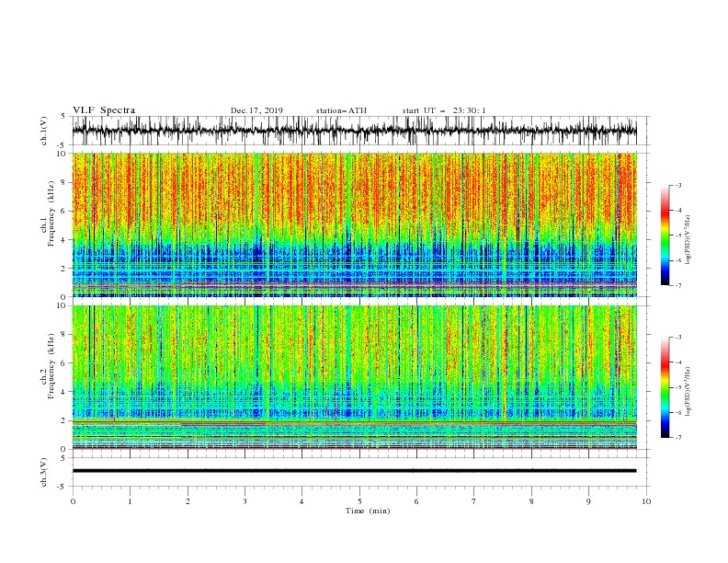Click the time axis tick label "5"
The width and height of the screenshot is (728, 563).
tap(359, 501)
